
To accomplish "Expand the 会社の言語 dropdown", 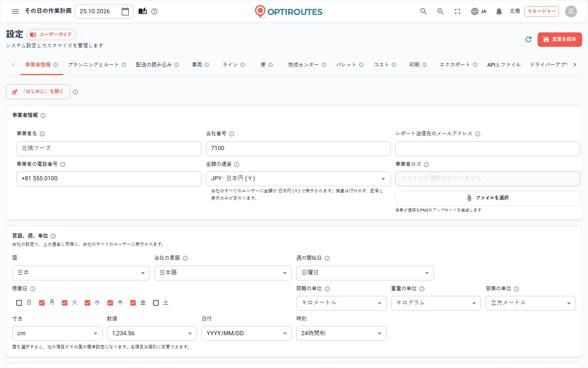I will pyautogui.click(x=223, y=273).
